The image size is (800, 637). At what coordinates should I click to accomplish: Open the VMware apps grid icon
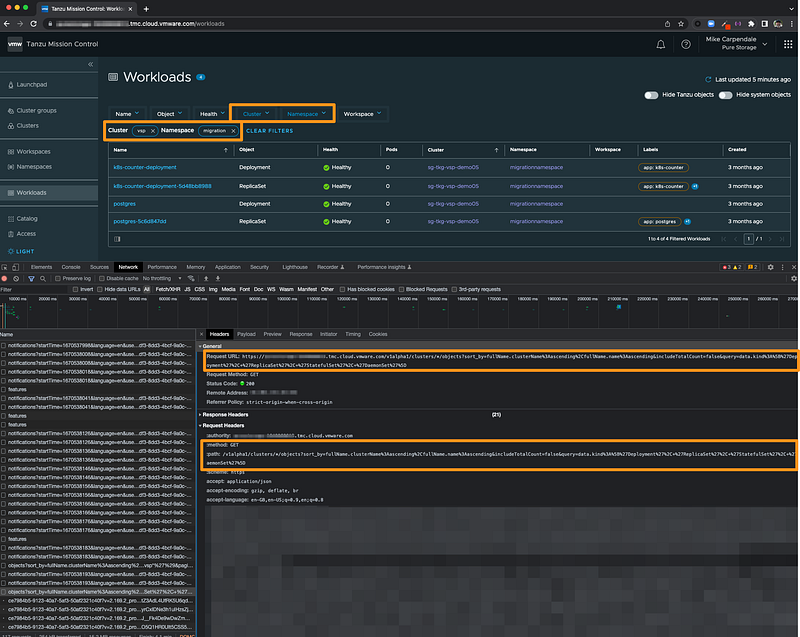[x=788, y=44]
